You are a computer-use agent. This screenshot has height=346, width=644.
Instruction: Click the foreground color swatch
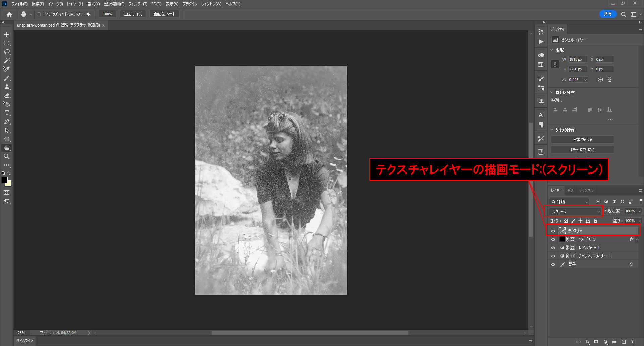pyautogui.click(x=5, y=180)
